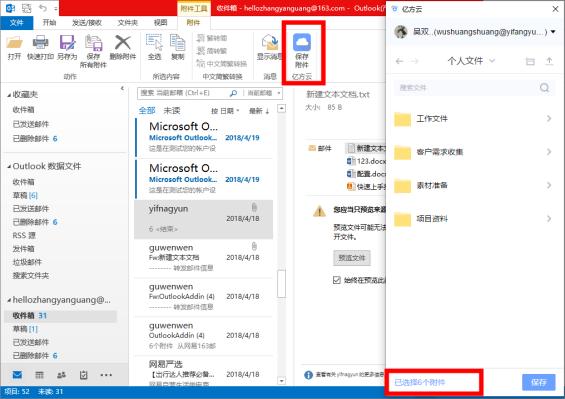This screenshot has height=399, width=565.
Task: Select 草稿 [1] under hellozhangyanguang account
Action: click(x=25, y=329)
